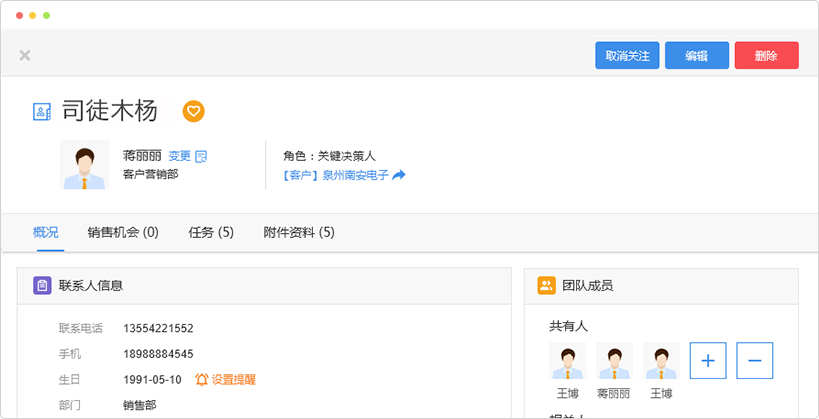
Task: Add a shared member with plus button
Action: tap(708, 360)
